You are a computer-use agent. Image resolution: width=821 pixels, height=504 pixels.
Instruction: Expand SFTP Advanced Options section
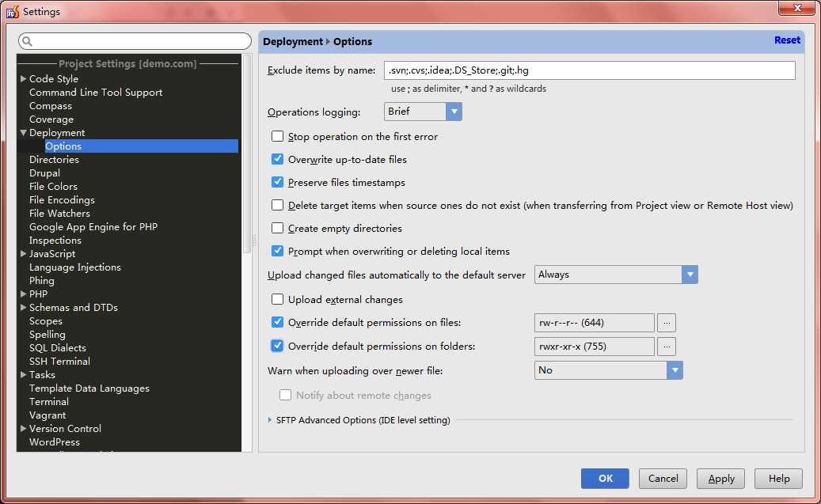(x=270, y=420)
